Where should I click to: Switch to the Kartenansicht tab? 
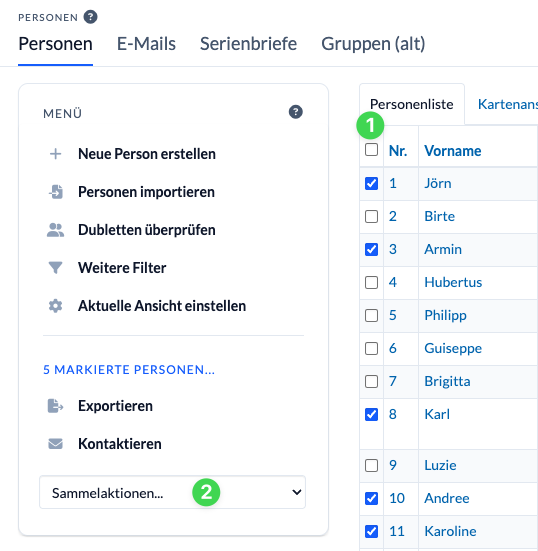click(508, 104)
